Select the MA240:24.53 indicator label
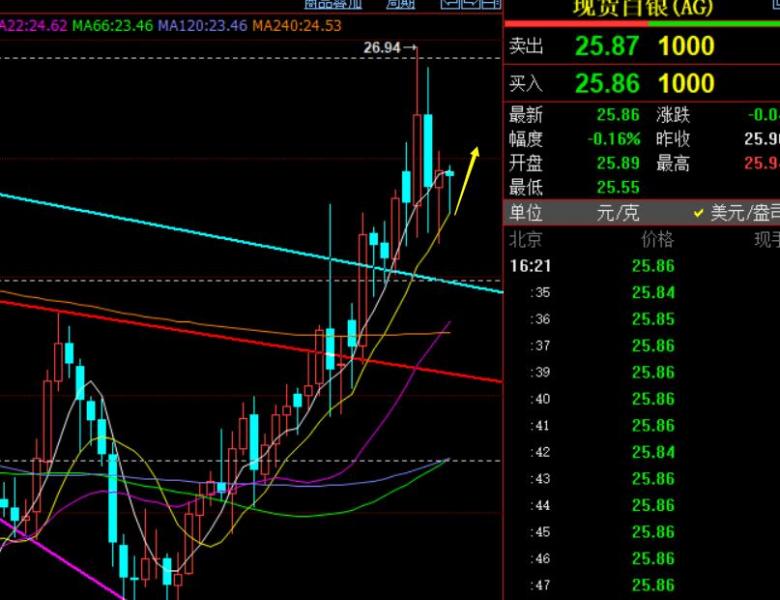780x600 pixels. click(x=297, y=25)
